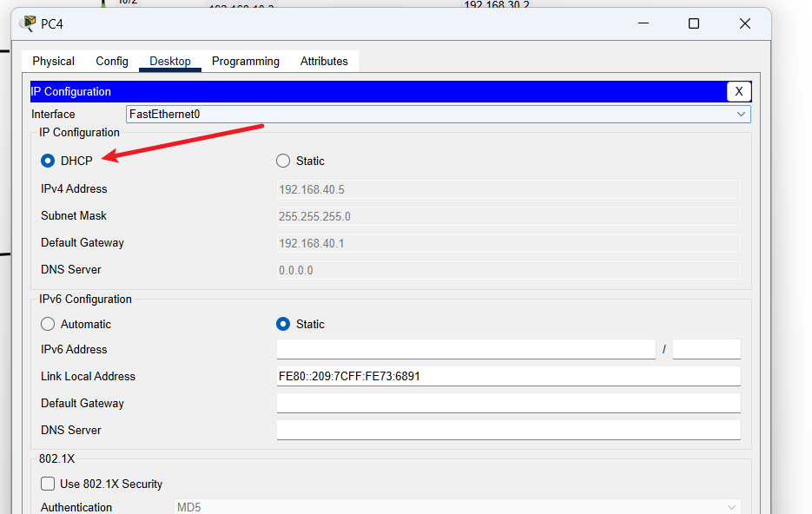Select the IPv4 Static radio button
The height and width of the screenshot is (514, 812).
click(283, 161)
